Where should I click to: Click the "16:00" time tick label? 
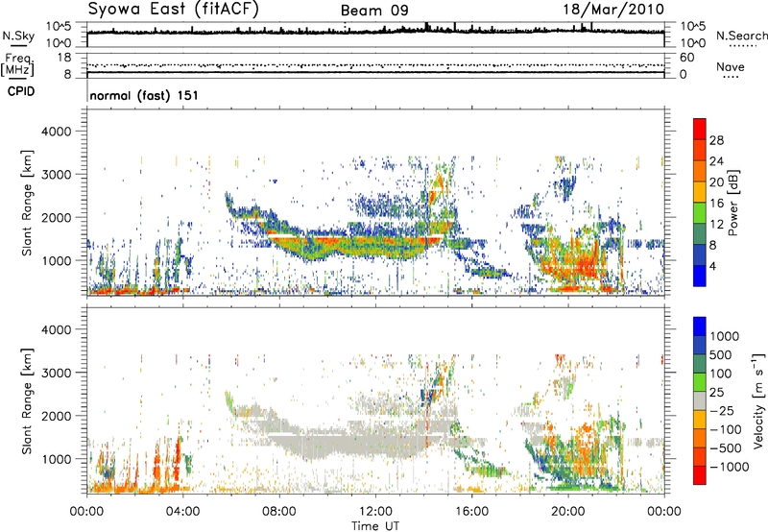pos(471,512)
